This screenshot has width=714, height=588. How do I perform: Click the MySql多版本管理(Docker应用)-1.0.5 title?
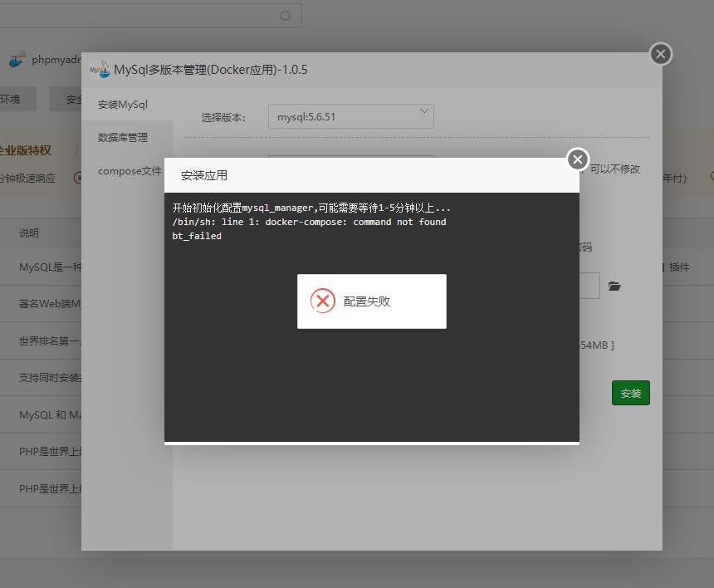coord(210,70)
